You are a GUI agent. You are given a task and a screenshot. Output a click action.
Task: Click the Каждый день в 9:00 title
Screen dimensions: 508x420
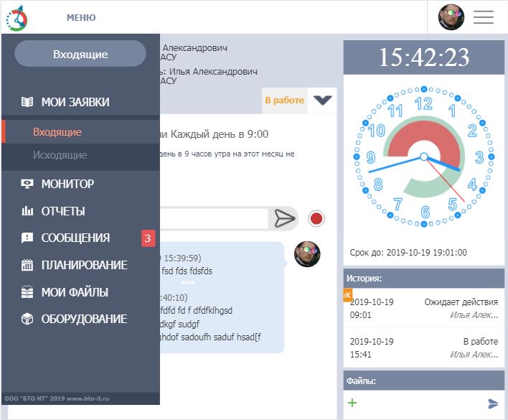click(x=220, y=134)
